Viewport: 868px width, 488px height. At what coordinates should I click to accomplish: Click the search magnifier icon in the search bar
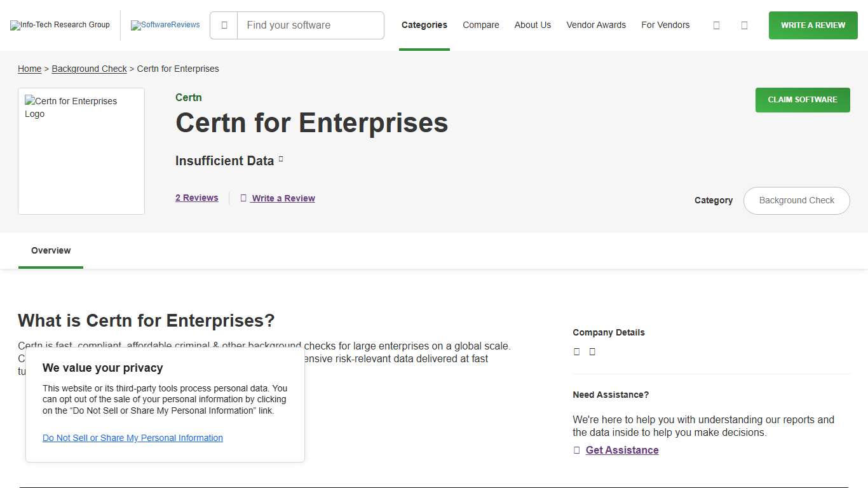pos(223,25)
